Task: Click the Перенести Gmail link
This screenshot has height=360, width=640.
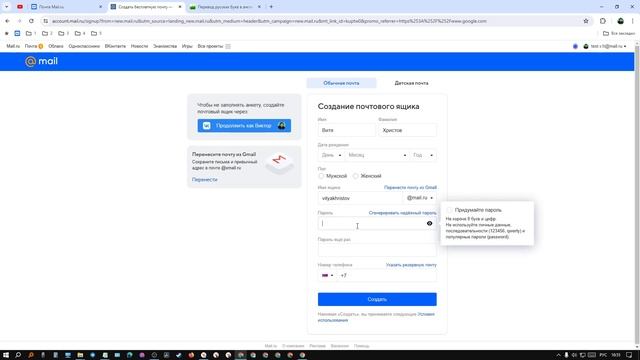Action: 204,180
